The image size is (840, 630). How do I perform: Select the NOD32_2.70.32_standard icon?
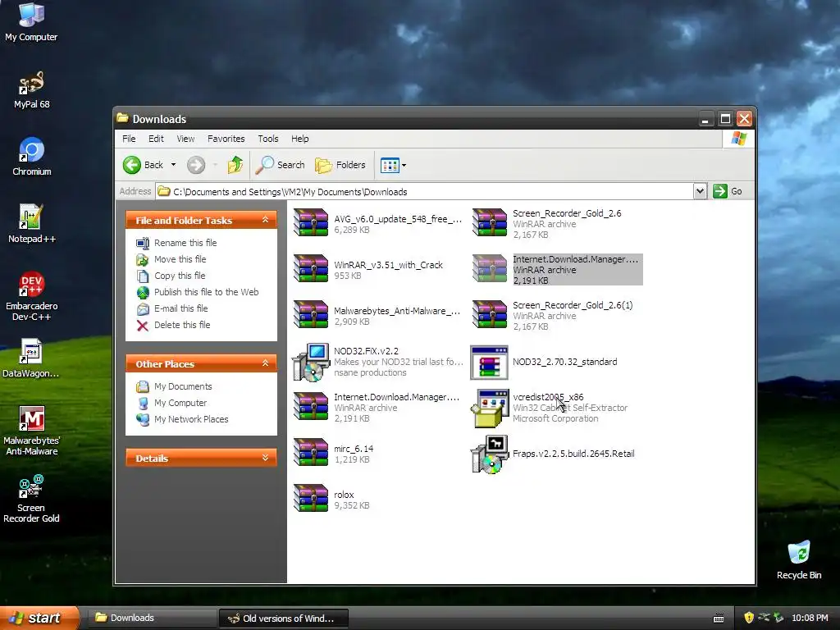489,362
